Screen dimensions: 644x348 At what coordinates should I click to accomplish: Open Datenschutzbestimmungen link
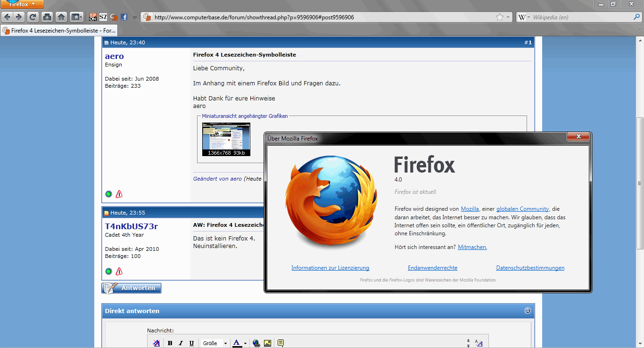click(530, 268)
